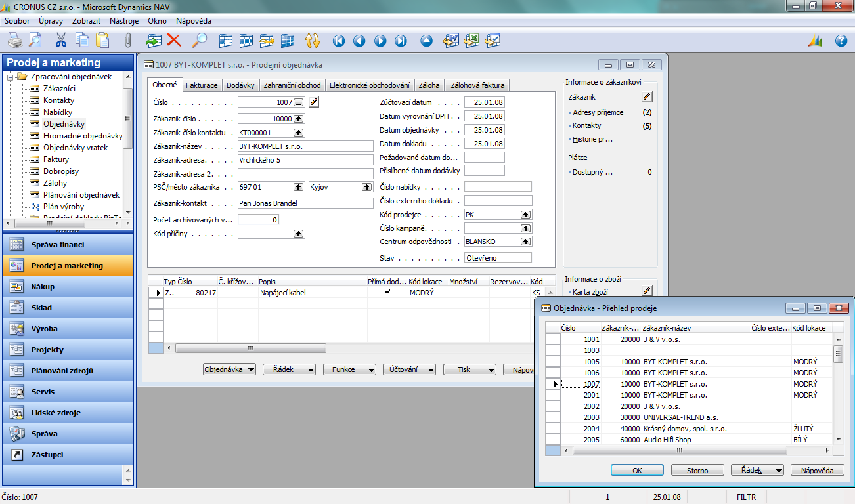Open the Objednávka dropdown button
The width and height of the screenshot is (855, 504).
click(x=229, y=369)
